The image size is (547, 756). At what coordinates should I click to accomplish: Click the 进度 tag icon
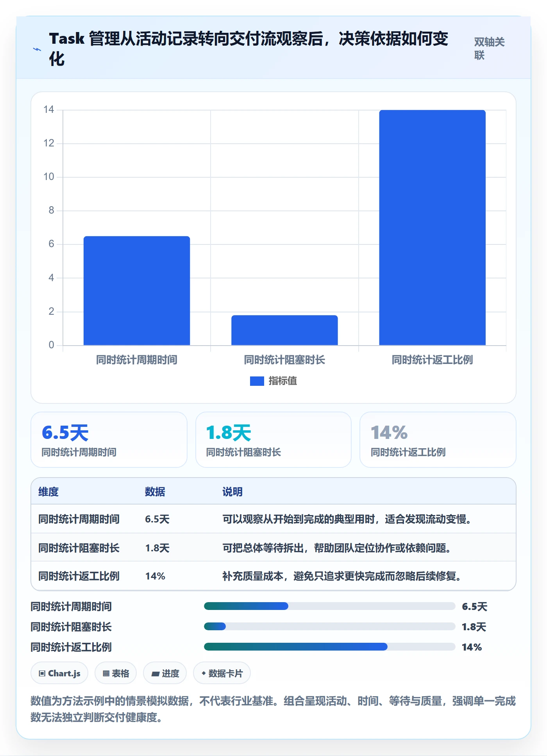pos(155,674)
